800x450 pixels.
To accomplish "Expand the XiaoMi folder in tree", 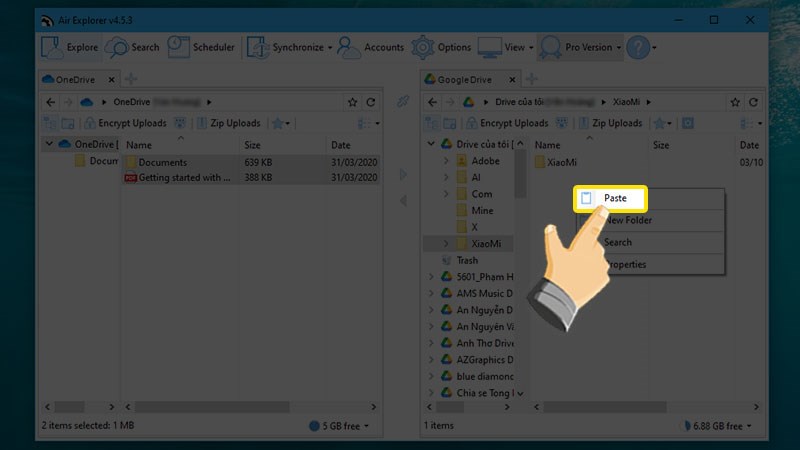I will [x=446, y=243].
